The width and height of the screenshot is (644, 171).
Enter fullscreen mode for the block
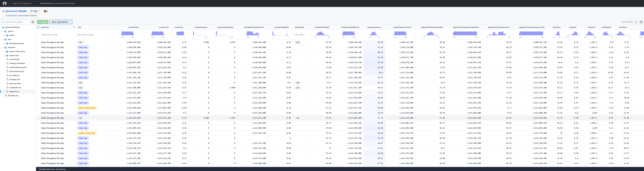636,22
